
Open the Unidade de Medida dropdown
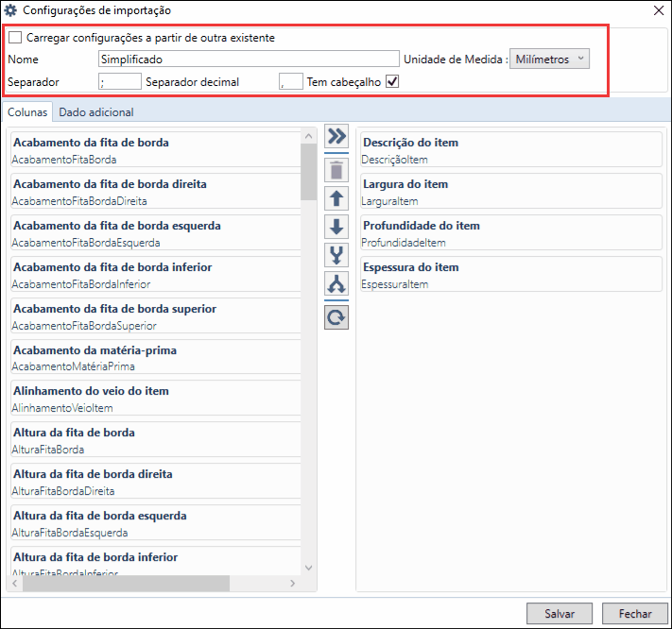click(x=549, y=59)
